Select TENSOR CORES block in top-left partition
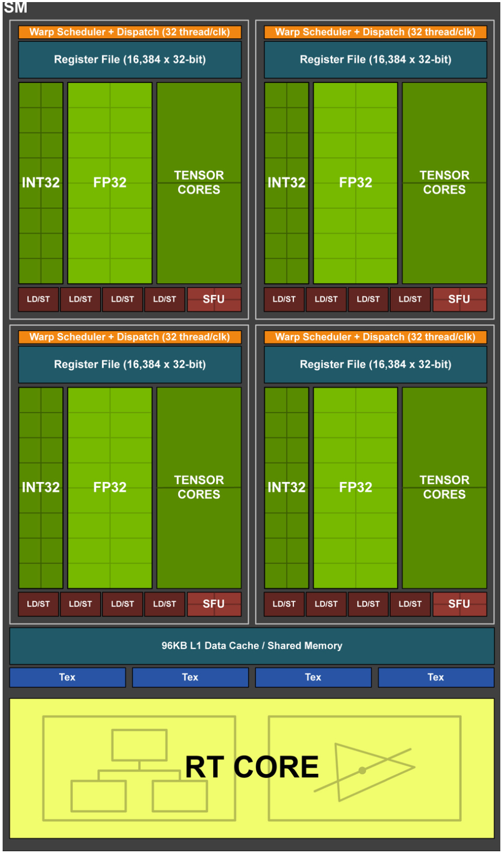Screen dimensions: 504x857 199,183
